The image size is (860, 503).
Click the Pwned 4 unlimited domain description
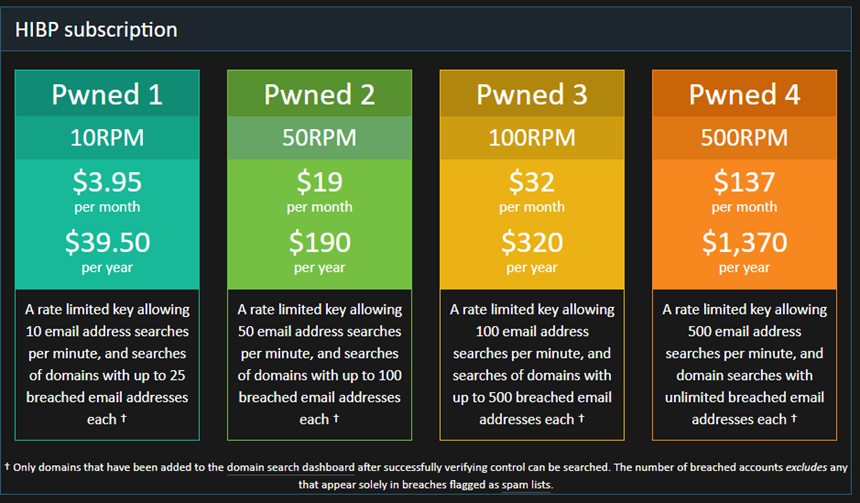[x=744, y=364]
